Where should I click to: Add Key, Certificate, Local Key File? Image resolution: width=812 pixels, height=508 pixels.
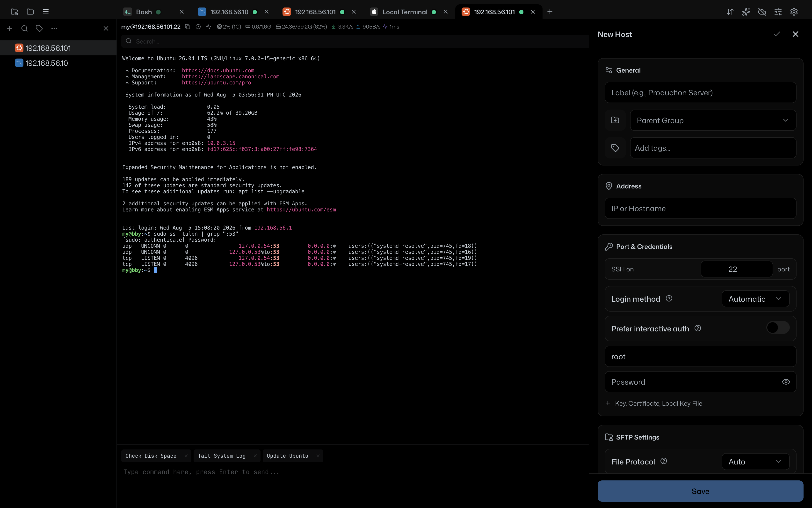(x=654, y=403)
